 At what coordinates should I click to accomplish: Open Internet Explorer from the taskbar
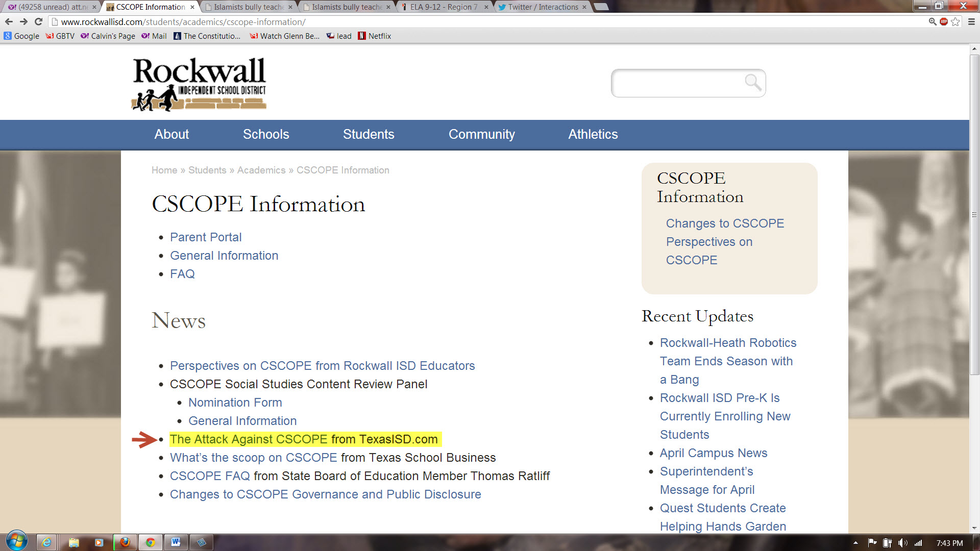[x=46, y=542]
